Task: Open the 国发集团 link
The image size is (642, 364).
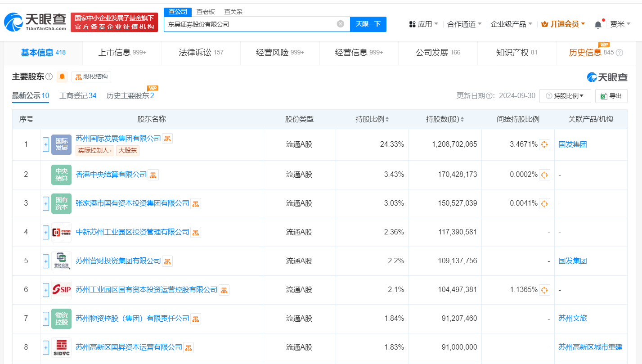Action: point(572,144)
